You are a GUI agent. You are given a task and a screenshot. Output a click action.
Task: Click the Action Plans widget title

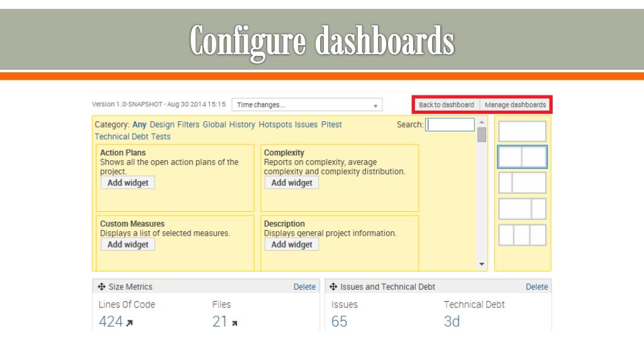click(x=123, y=153)
